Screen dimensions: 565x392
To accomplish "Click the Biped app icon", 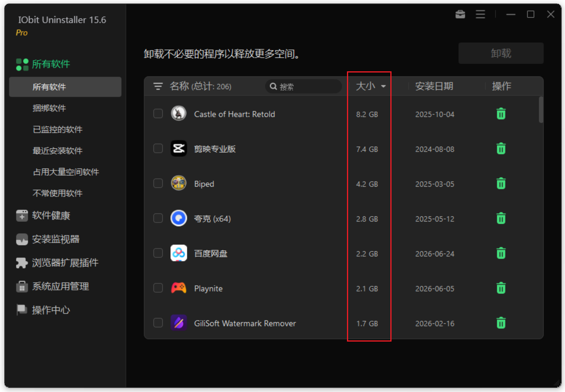I will click(x=179, y=183).
